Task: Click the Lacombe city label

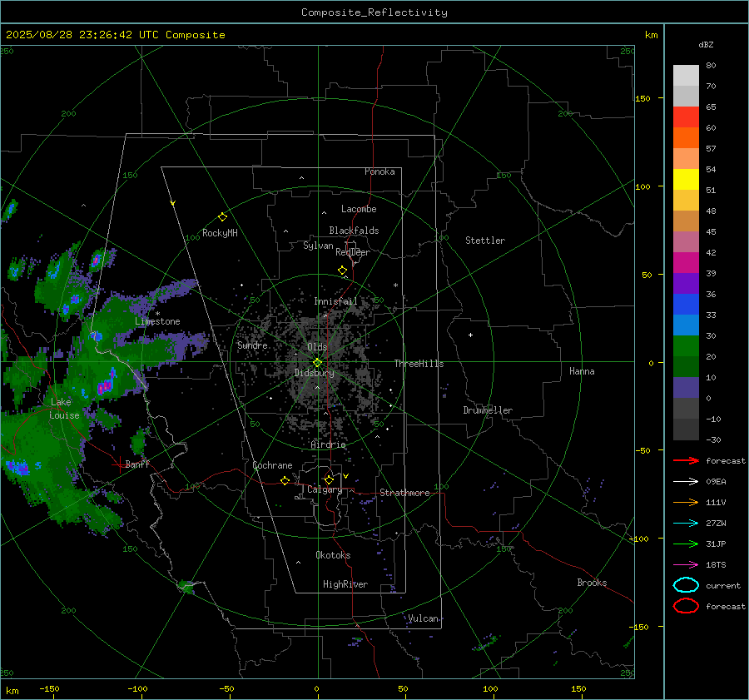Action: tap(359, 209)
